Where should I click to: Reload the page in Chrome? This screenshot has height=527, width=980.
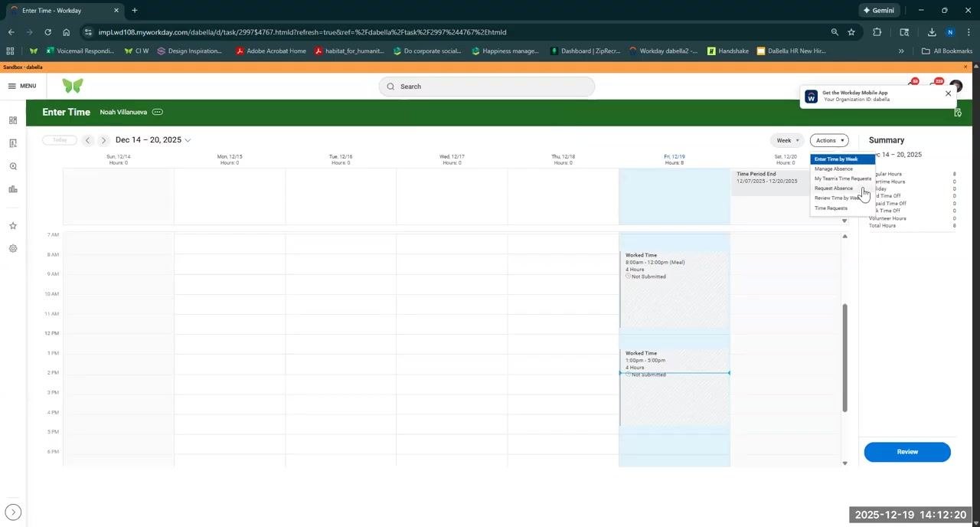pos(47,32)
